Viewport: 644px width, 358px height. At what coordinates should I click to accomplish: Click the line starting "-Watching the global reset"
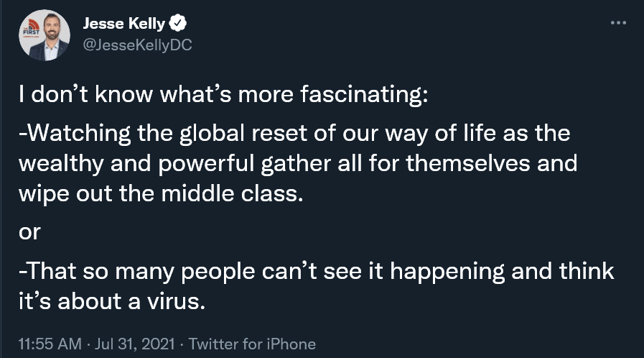pos(294,134)
